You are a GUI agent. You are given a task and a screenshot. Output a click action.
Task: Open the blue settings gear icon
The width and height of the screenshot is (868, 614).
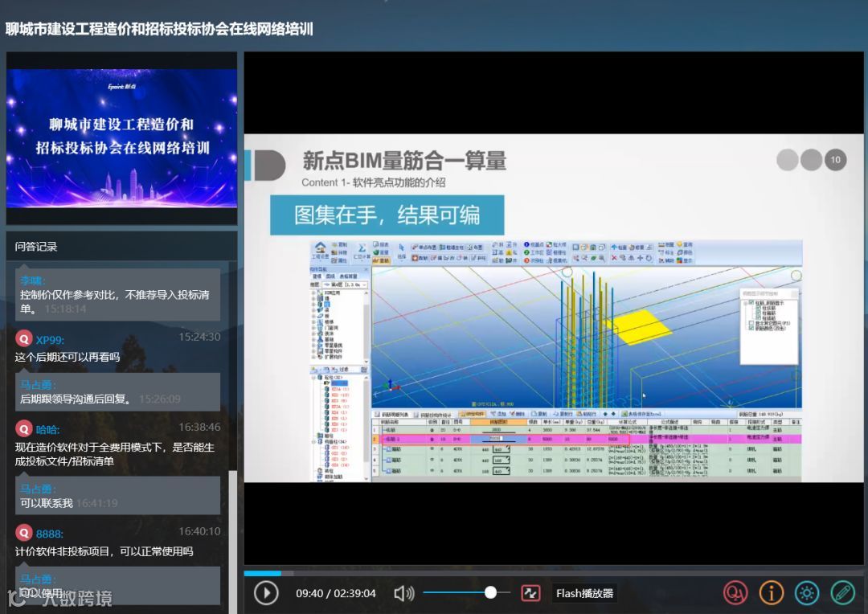[807, 593]
